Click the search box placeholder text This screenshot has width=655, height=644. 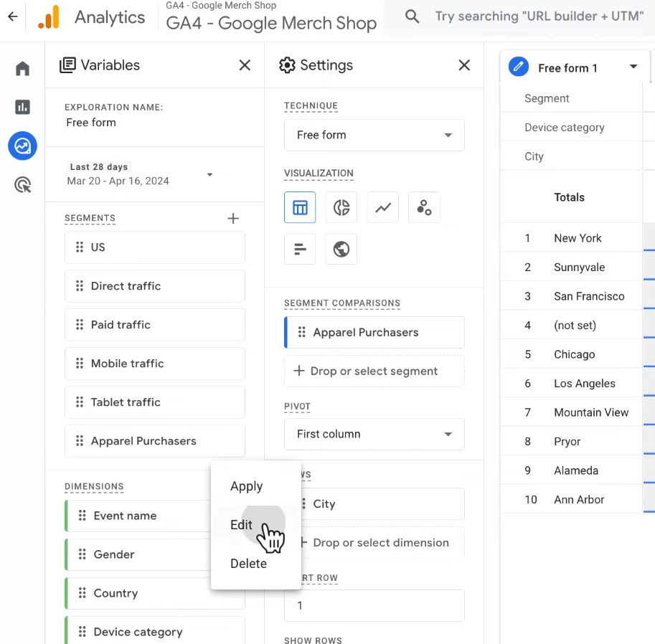[539, 16]
